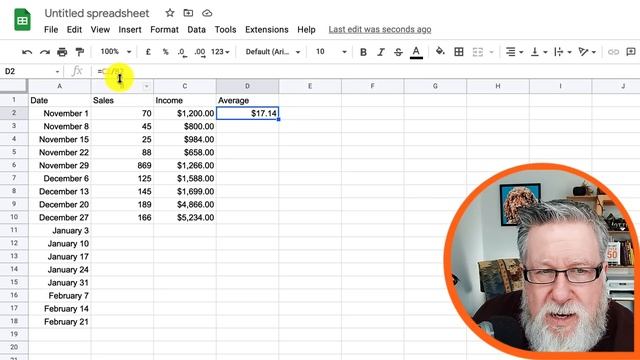Screen dimensions: 640x360
Task: Open the name box dropdown arrow
Action: coord(57,71)
